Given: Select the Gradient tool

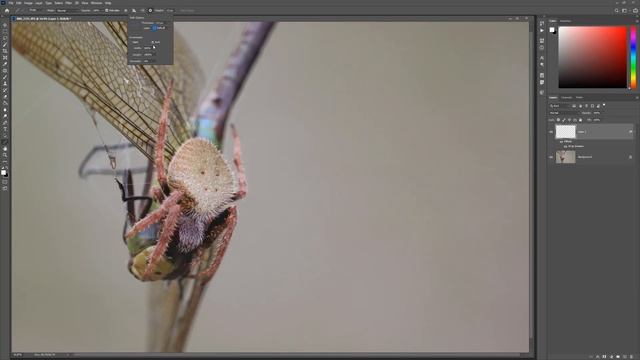Looking at the screenshot, I should (5, 104).
